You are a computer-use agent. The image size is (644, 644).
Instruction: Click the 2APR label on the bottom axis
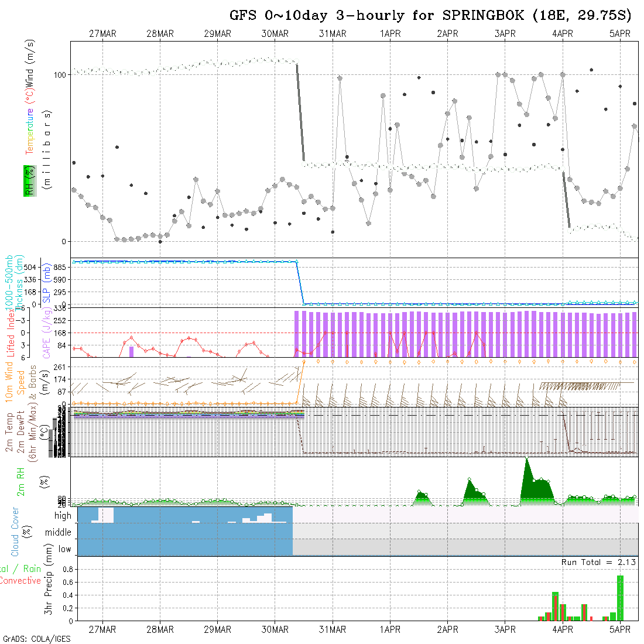(448, 629)
